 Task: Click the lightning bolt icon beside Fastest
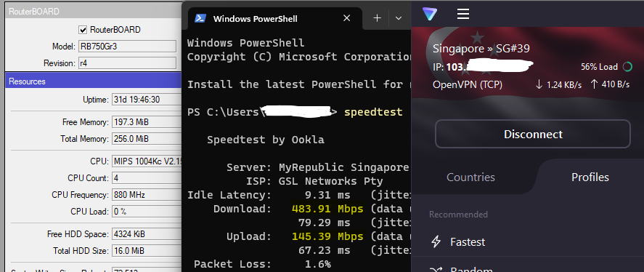[x=436, y=242]
